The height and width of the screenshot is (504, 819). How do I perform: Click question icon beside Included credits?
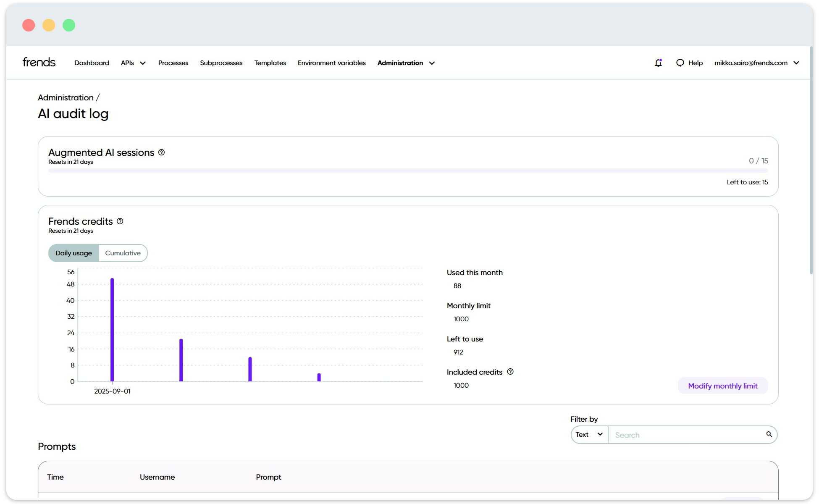coord(510,372)
